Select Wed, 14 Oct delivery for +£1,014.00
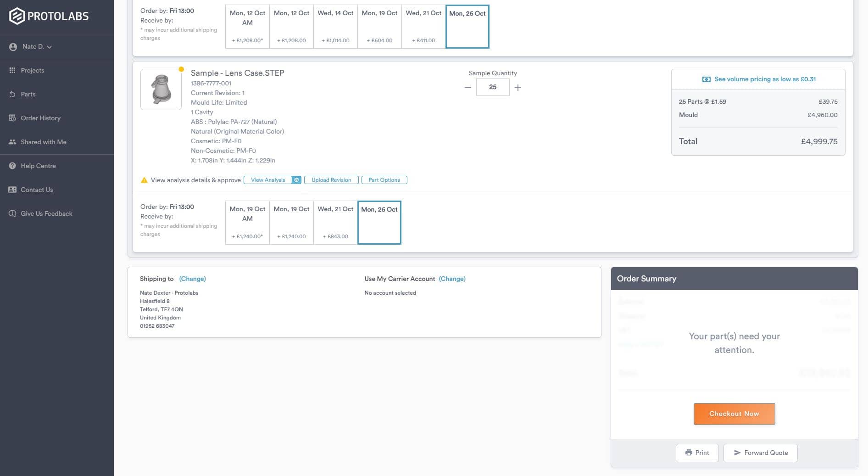The height and width of the screenshot is (476, 868). (x=335, y=27)
